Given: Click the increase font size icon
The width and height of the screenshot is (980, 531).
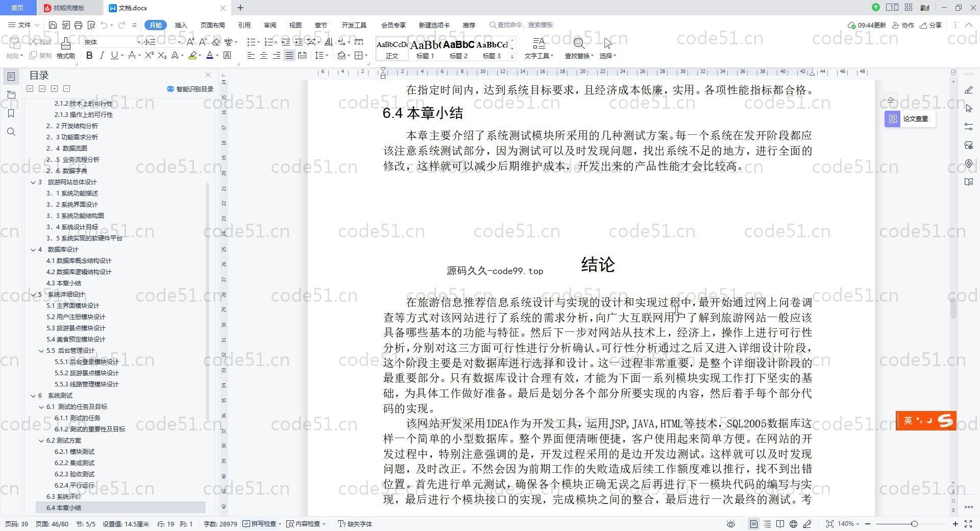Looking at the screenshot, I should [x=190, y=42].
